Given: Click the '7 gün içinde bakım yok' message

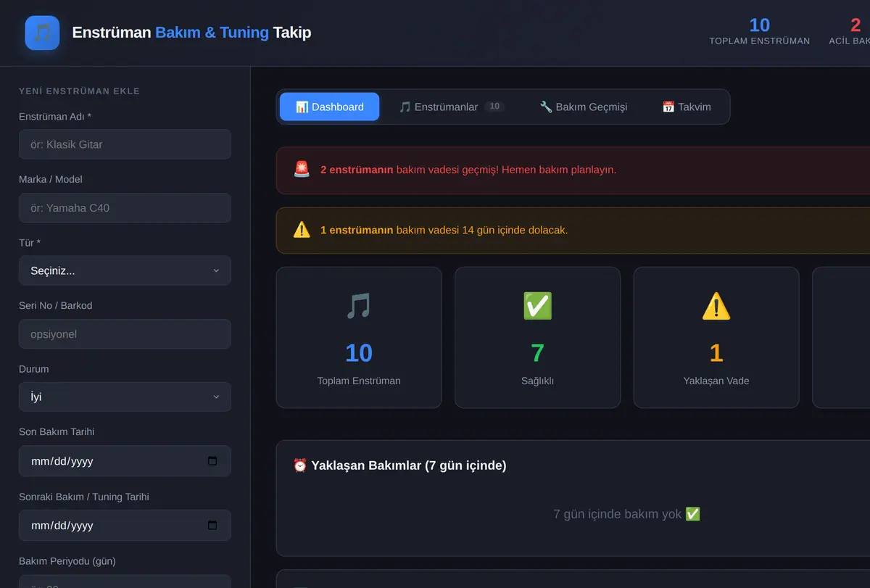Looking at the screenshot, I should point(626,514).
